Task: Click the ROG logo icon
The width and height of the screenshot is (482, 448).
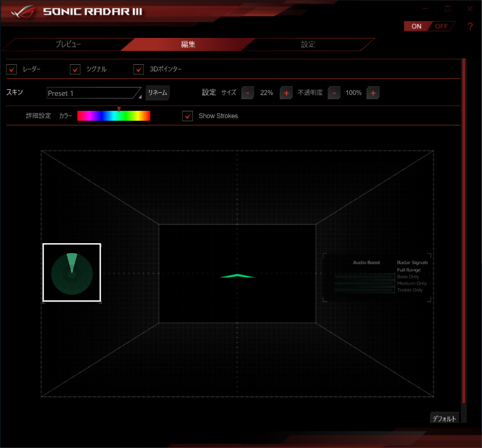Action: tap(23, 12)
